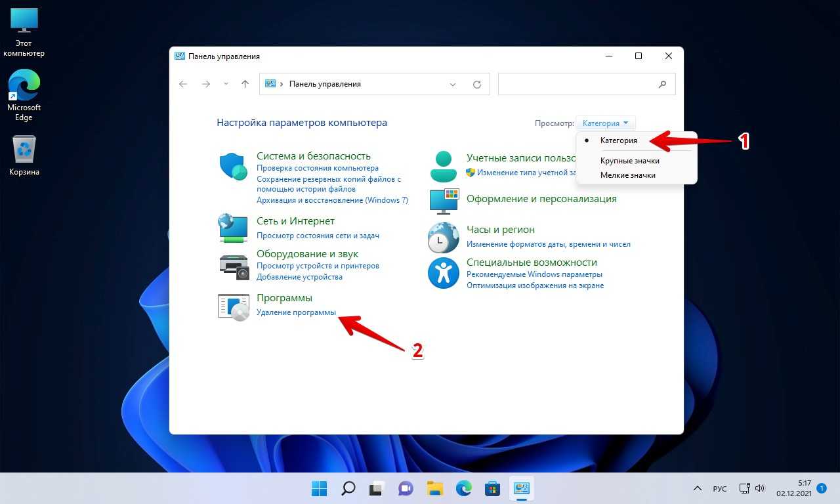This screenshot has height=504, width=840.
Task: Open Архивация и восстановление (Windows 7) link
Action: (x=332, y=200)
